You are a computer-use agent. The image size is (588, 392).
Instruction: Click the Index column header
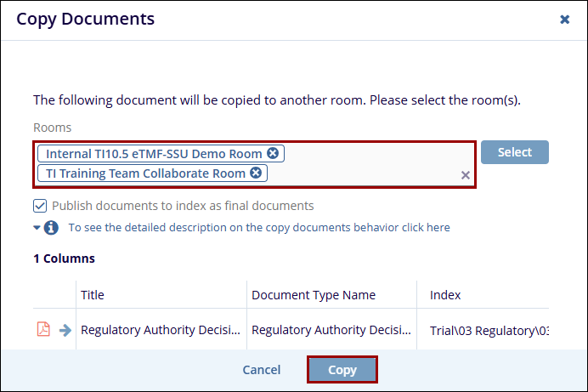(445, 295)
